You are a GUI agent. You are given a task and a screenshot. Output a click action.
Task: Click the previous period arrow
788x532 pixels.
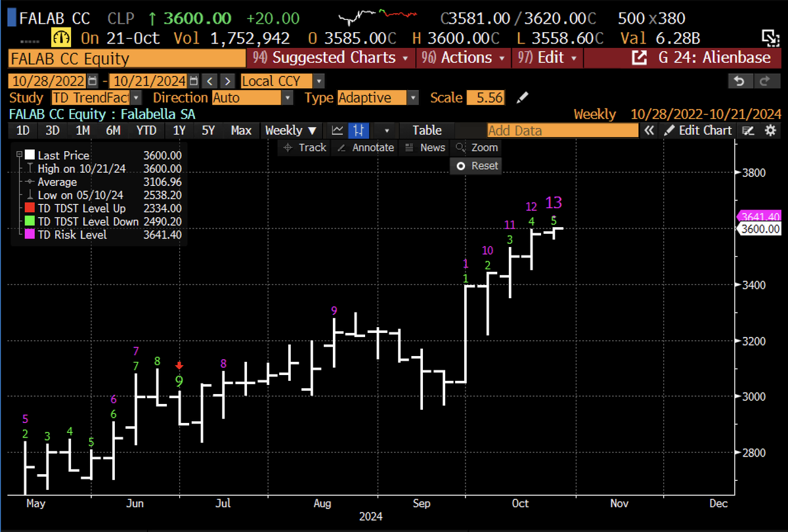pos(209,81)
